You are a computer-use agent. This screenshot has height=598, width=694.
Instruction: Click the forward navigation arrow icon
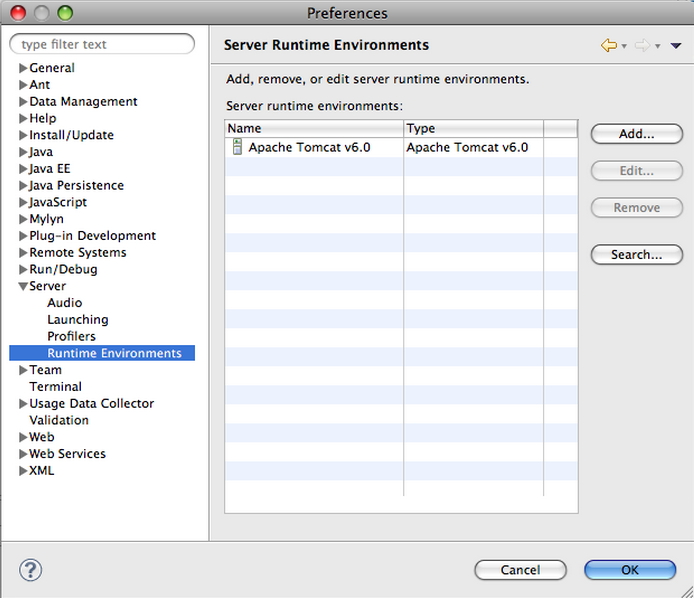pos(642,46)
